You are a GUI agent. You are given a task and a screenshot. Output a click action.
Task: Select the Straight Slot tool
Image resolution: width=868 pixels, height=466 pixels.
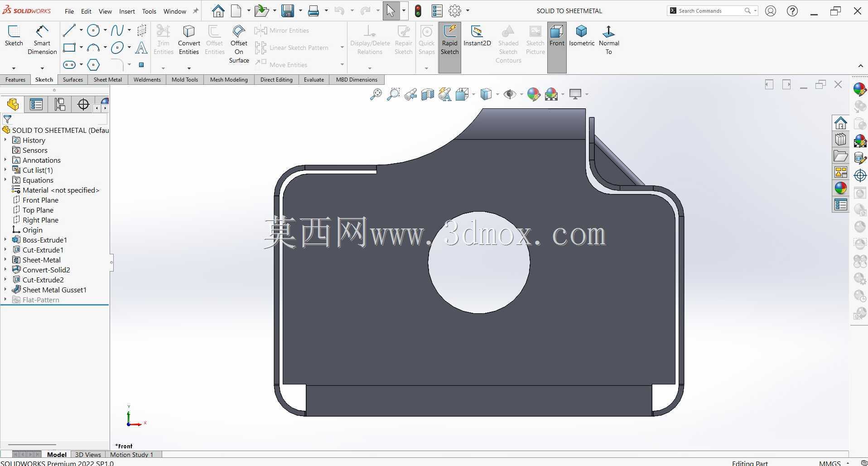pos(69,64)
